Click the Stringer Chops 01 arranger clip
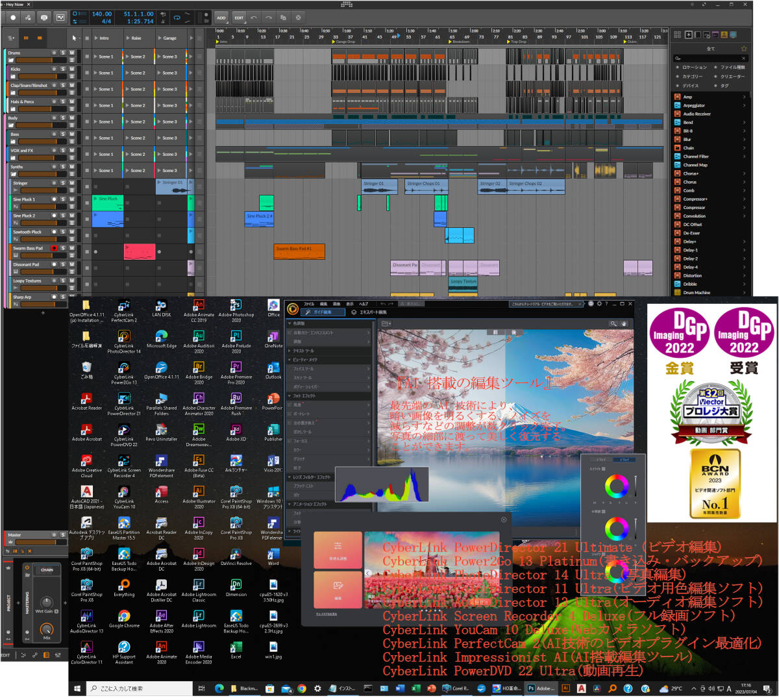 pyautogui.click(x=426, y=187)
